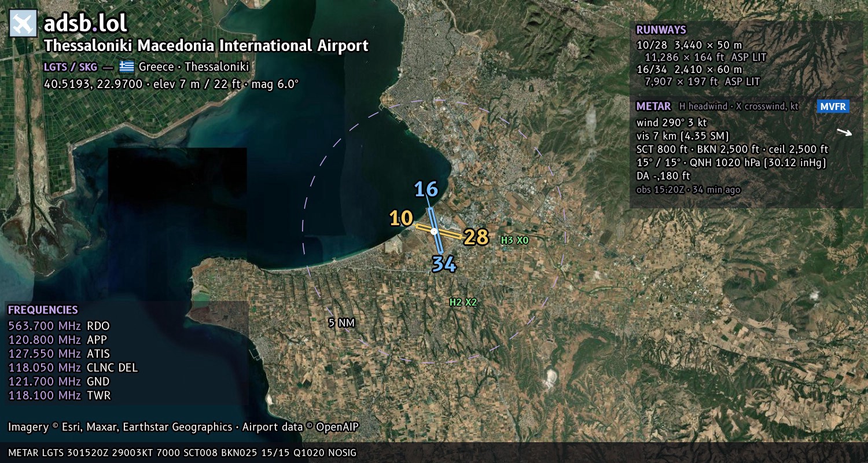This screenshot has width=868, height=463.
Task: Click the runway 16 end label
Action: click(426, 189)
